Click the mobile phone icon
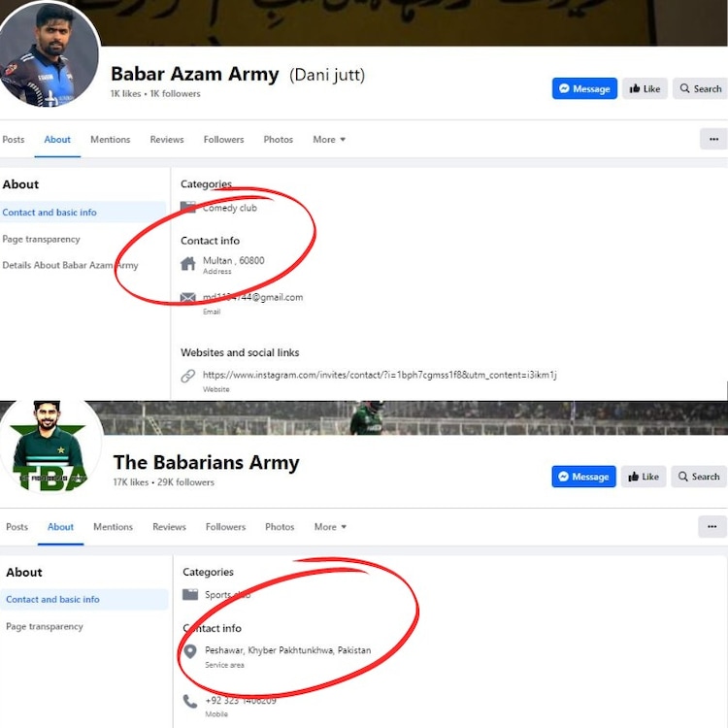Image resolution: width=728 pixels, height=728 pixels. [x=190, y=701]
